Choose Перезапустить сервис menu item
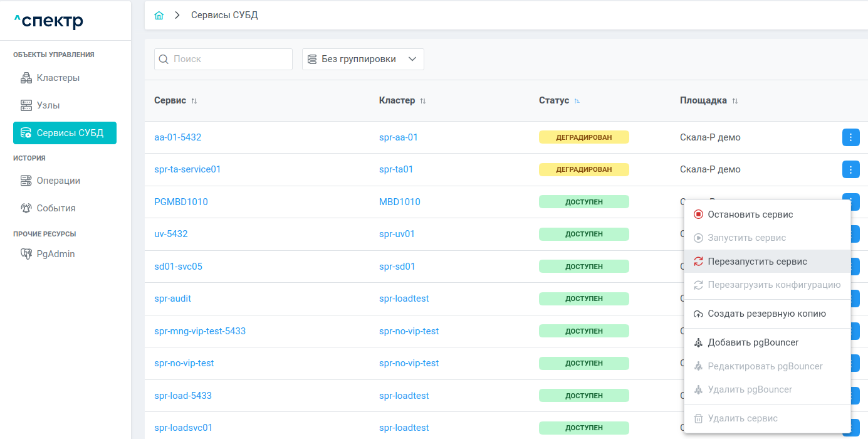Image resolution: width=868 pixels, height=439 pixels. pyautogui.click(x=757, y=262)
